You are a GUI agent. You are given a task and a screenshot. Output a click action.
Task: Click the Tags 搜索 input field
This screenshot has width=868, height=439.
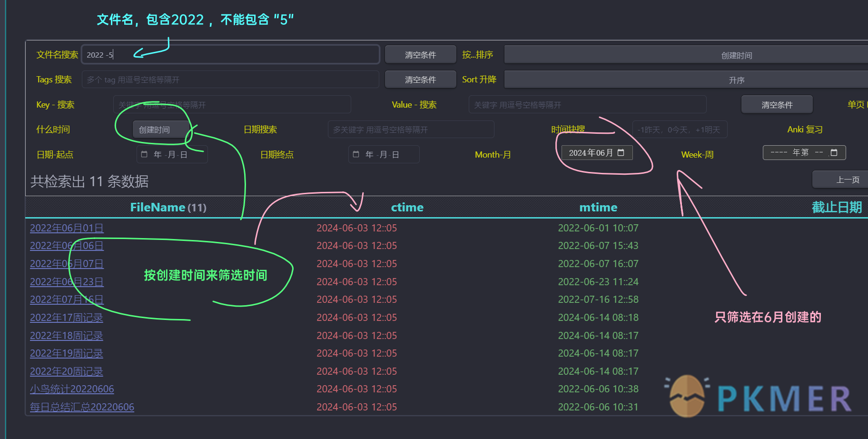(230, 80)
